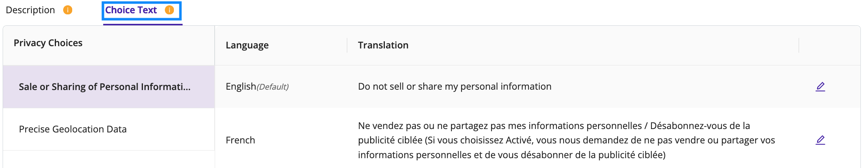Click divider after the Translation column header
Screen dimensions: 868x168
coord(799,45)
